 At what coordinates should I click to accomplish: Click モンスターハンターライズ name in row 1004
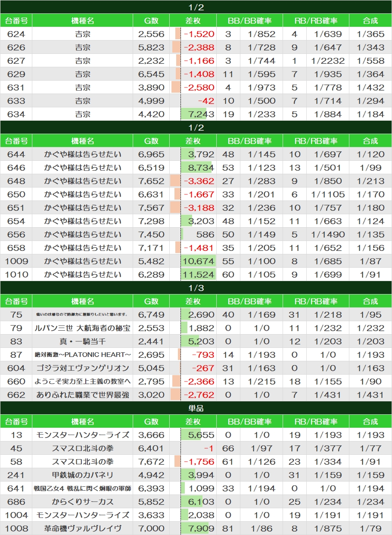coord(83,515)
